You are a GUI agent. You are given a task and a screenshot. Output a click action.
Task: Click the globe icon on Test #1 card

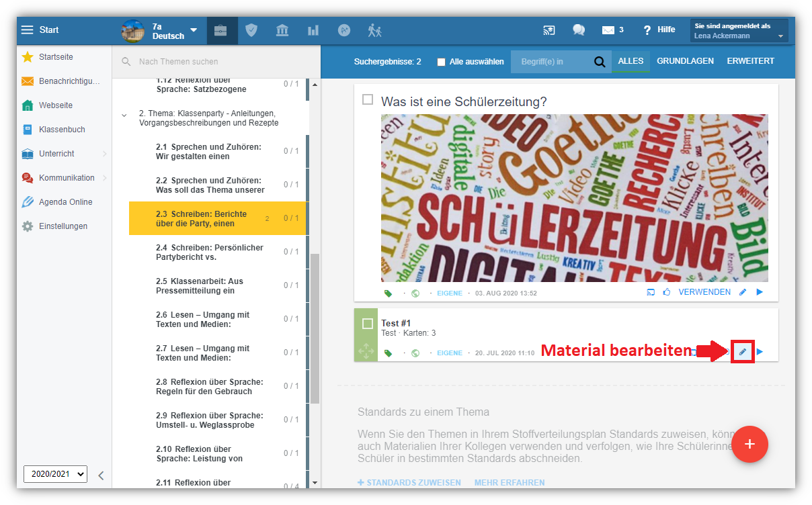tap(415, 353)
